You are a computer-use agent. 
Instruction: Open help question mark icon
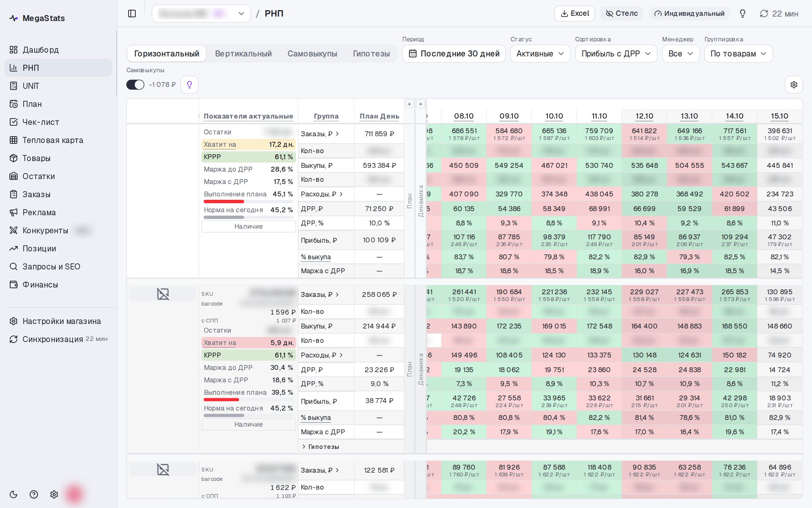point(34,494)
